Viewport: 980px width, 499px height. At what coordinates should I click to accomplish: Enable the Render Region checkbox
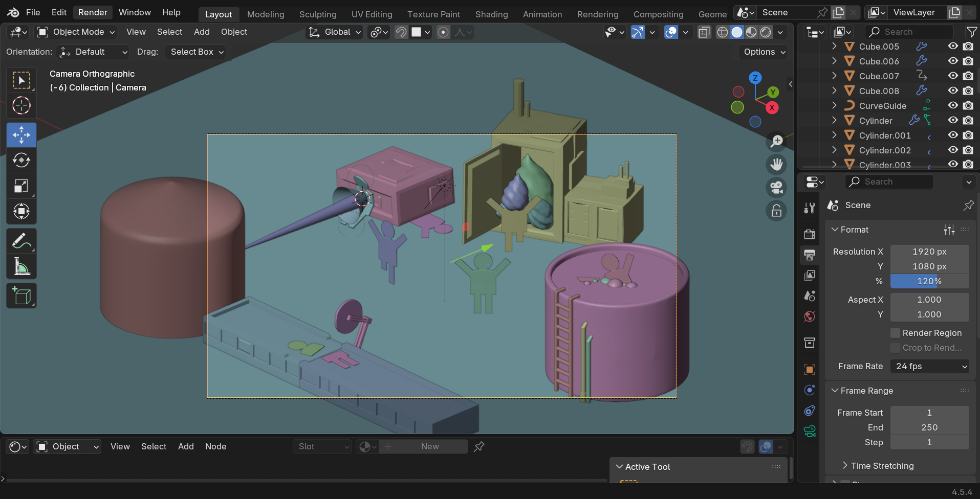pyautogui.click(x=895, y=333)
